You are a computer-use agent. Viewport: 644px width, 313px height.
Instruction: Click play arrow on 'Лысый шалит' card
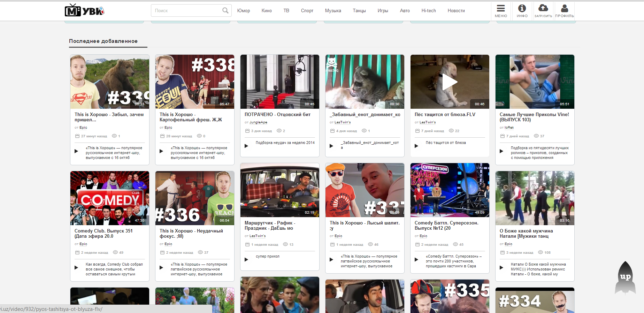(331, 260)
